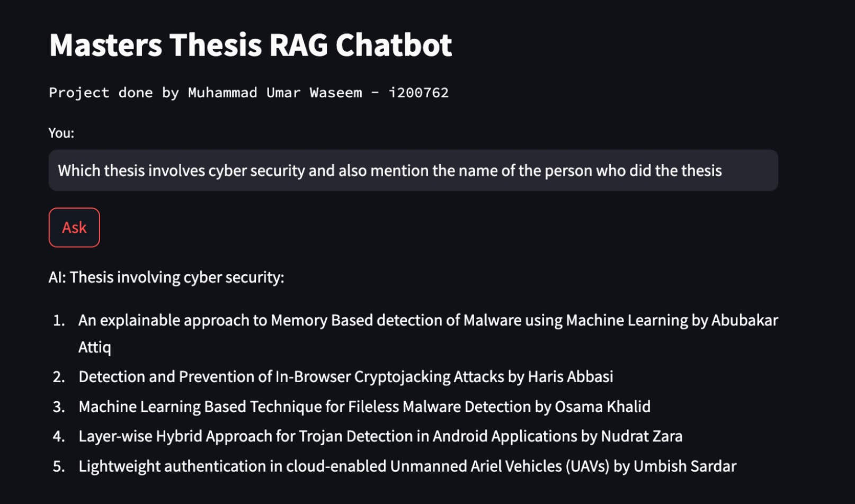
Task: Focus the question input field
Action: [x=413, y=170]
